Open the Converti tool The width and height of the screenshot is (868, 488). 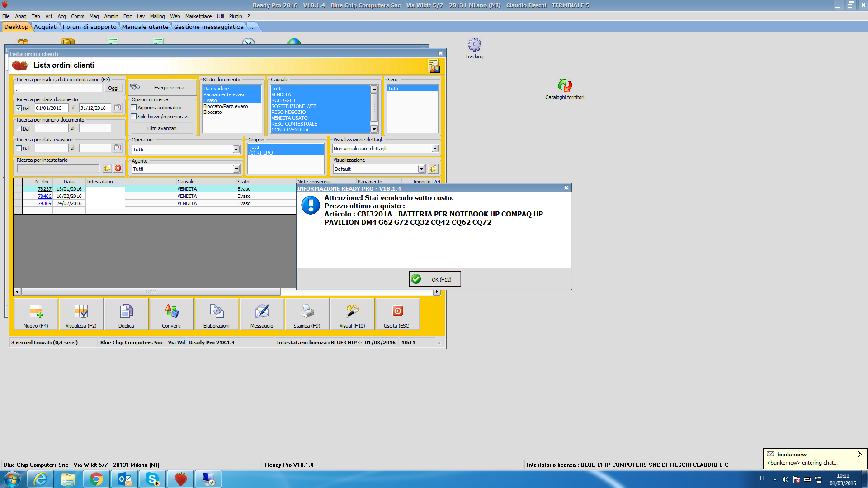point(171,312)
